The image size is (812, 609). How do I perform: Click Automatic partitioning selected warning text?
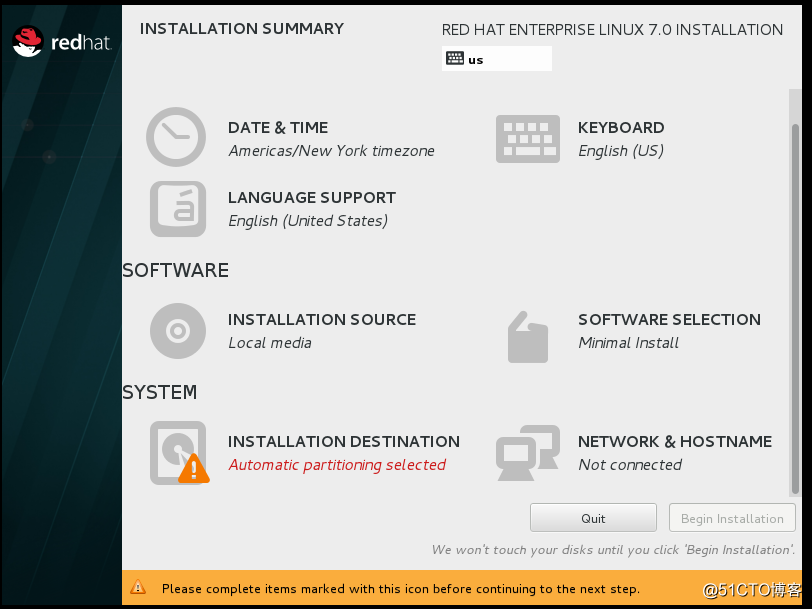point(337,465)
